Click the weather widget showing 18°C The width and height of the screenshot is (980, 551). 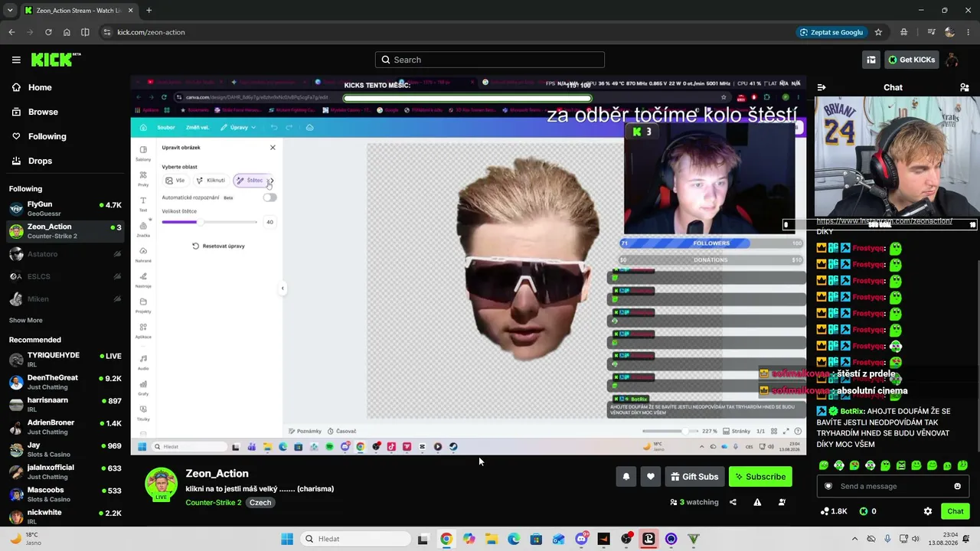click(x=25, y=539)
